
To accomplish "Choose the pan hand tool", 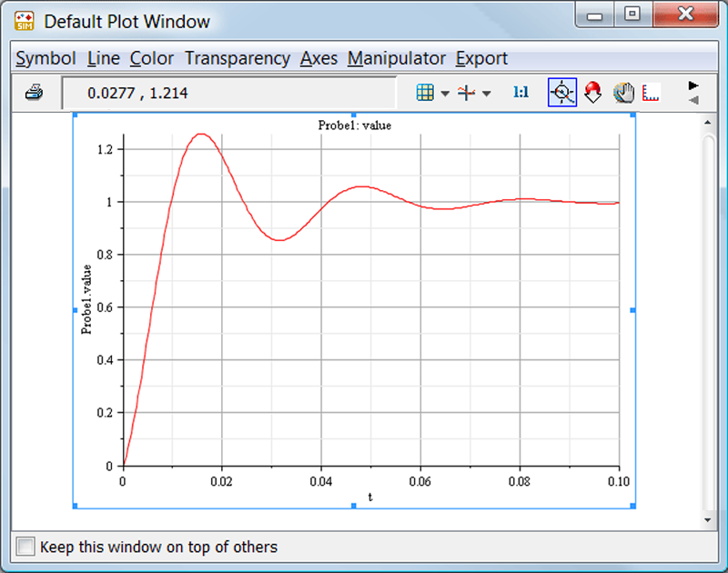I will tap(623, 93).
